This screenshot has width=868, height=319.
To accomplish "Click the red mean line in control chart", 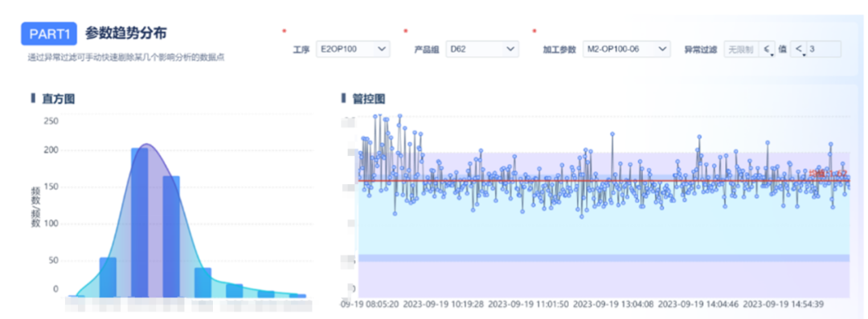I will [604, 181].
